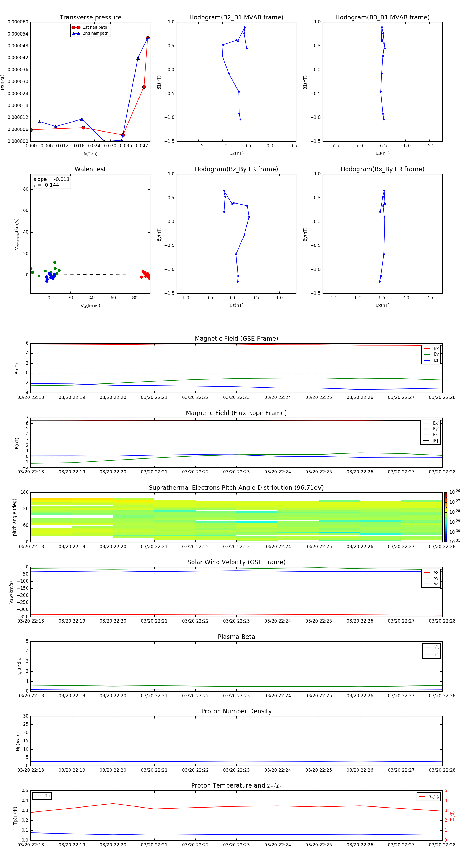Click the Suprathermal Electrons Pitch Angle title
The width and height of the screenshot is (473, 868).
tap(236, 488)
